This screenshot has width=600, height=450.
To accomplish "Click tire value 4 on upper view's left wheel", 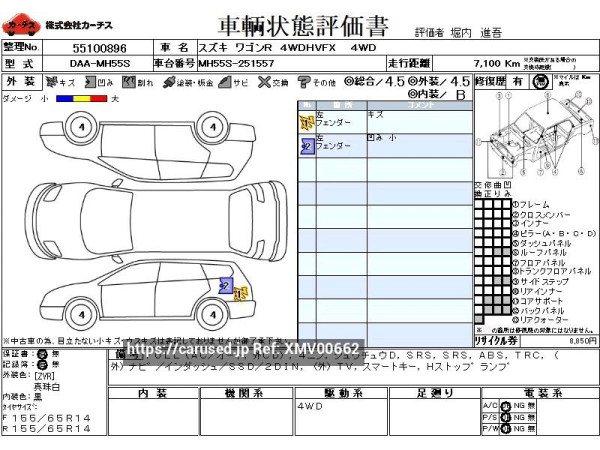I will pos(82,127).
